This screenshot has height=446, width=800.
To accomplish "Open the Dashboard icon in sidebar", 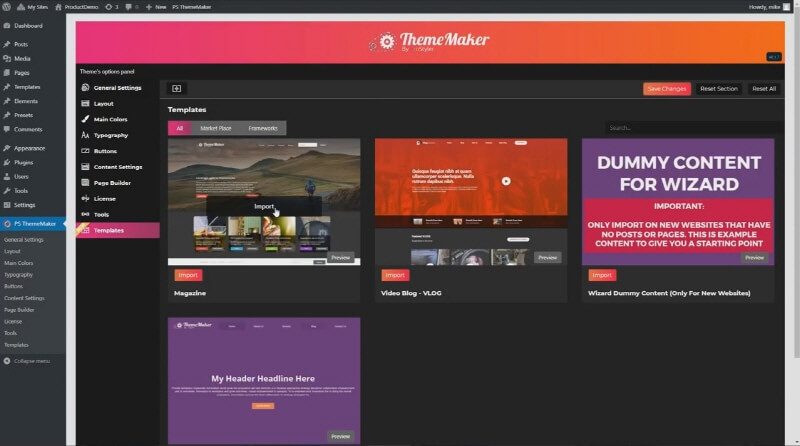I will pyautogui.click(x=7, y=26).
